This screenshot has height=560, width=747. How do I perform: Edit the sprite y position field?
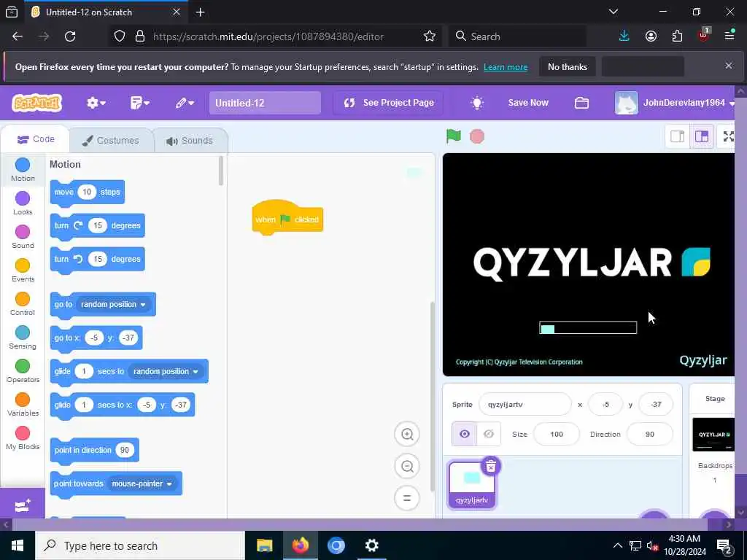[x=656, y=404]
